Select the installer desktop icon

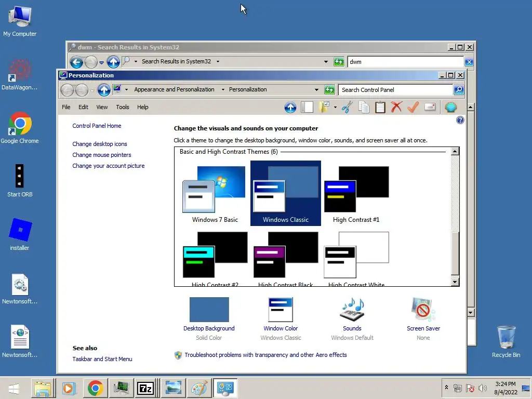[20, 234]
